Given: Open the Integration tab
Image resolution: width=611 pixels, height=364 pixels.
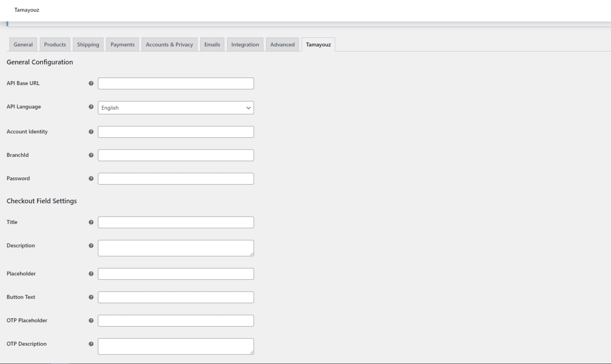Looking at the screenshot, I should [245, 45].
